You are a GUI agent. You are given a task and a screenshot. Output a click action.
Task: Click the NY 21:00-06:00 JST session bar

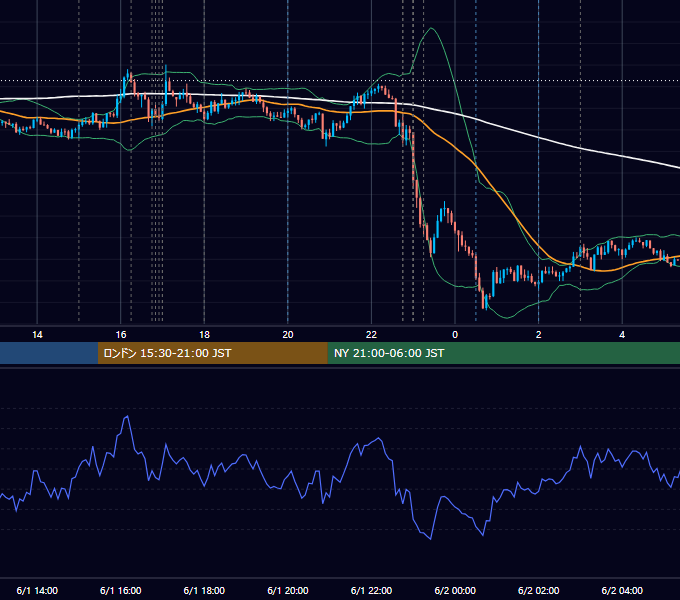tap(503, 353)
